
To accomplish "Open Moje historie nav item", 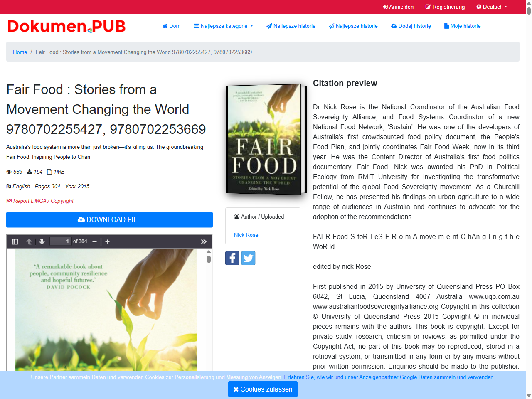I will (x=462, y=26).
